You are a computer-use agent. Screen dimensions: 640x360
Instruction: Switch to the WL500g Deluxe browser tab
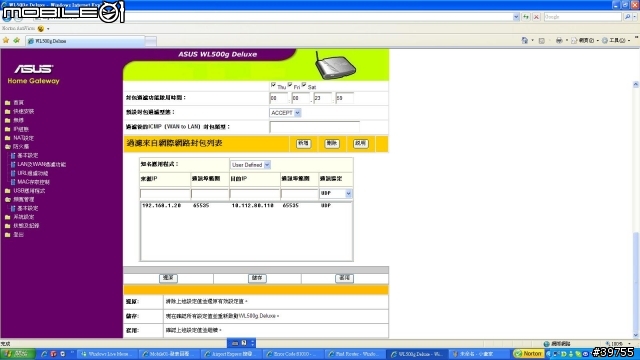[85, 41]
